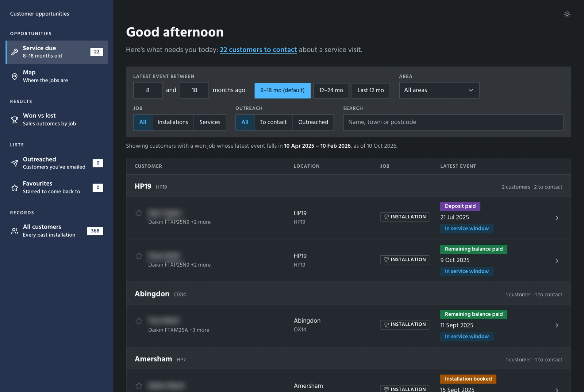Select the Last 12 mo preset
This screenshot has width=584, height=392.
[371, 90]
